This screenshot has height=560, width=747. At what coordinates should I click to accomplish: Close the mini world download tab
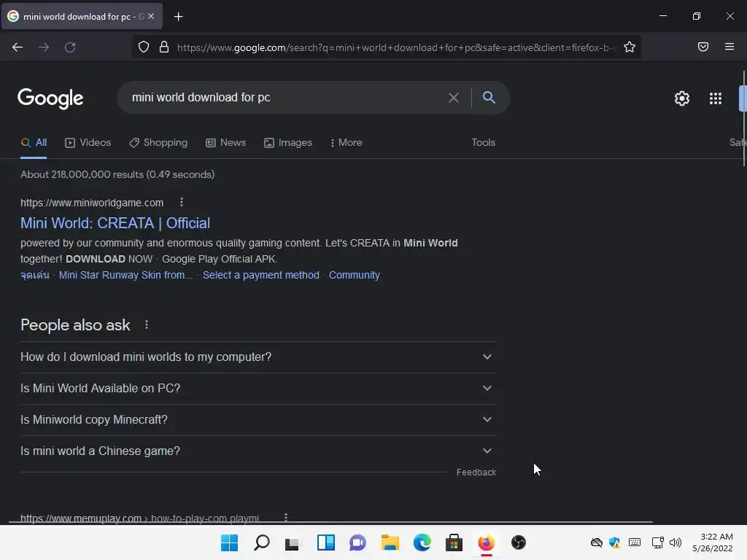[151, 16]
